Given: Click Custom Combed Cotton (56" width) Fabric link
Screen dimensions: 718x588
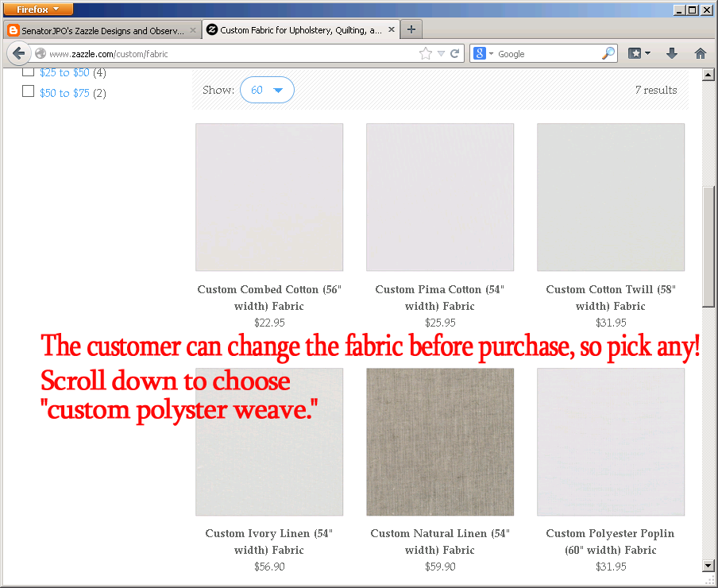Looking at the screenshot, I should point(269,298).
